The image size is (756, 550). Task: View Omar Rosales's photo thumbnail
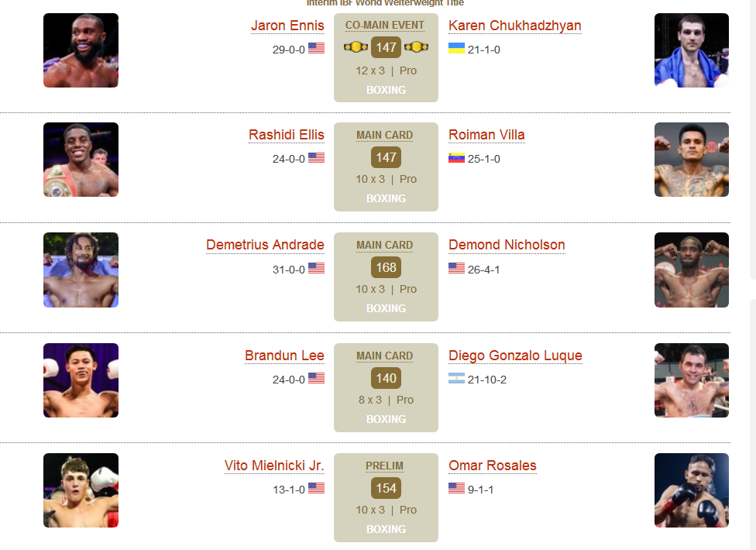(691, 490)
